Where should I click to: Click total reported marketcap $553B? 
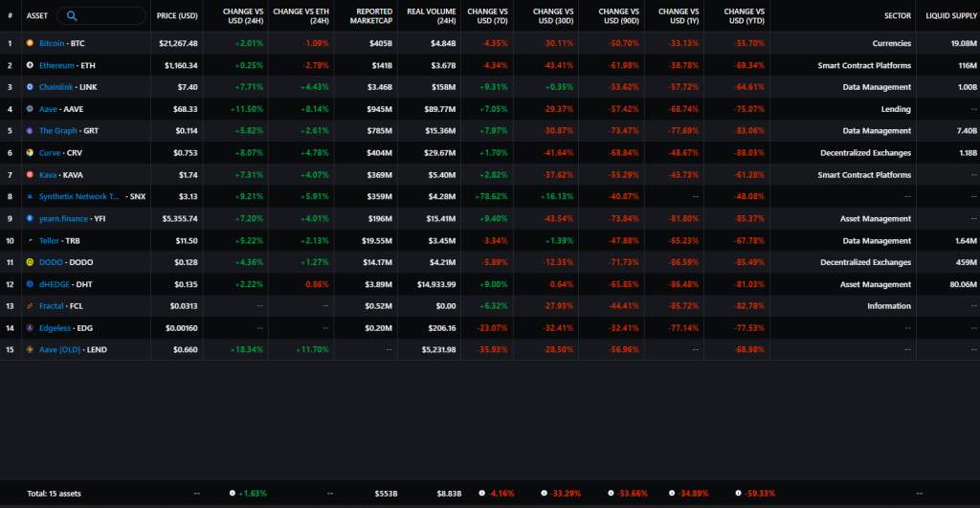point(387,493)
